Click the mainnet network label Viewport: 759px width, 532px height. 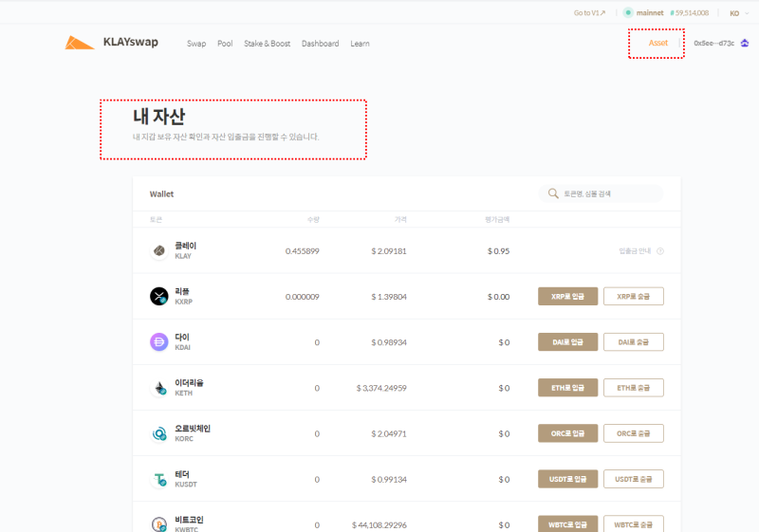(650, 13)
